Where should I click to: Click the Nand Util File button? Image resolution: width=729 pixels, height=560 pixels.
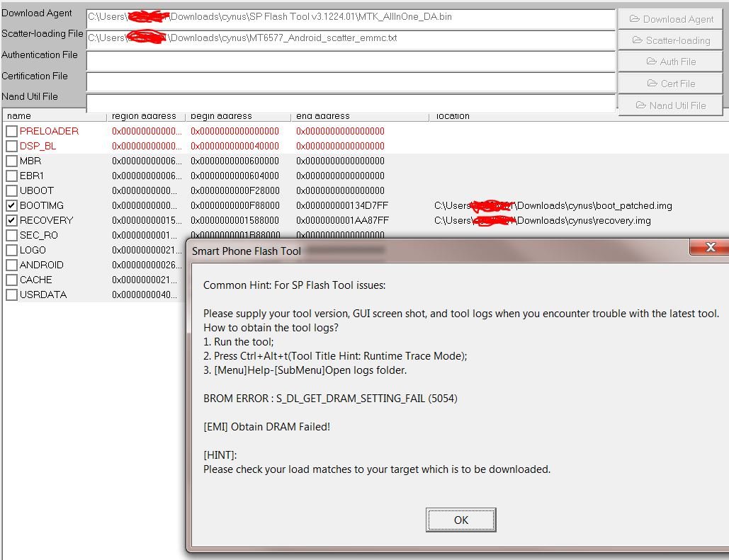click(x=670, y=105)
